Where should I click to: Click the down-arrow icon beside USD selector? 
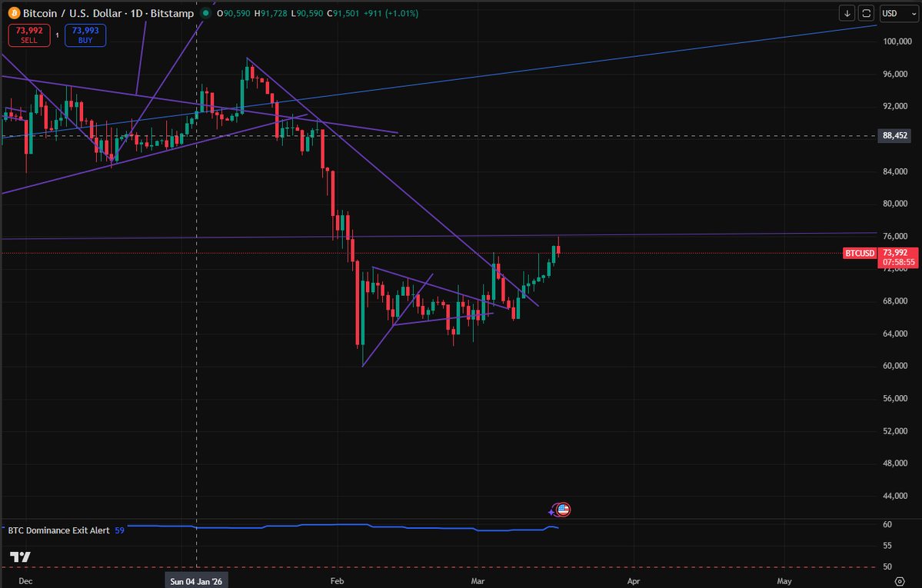pos(847,14)
